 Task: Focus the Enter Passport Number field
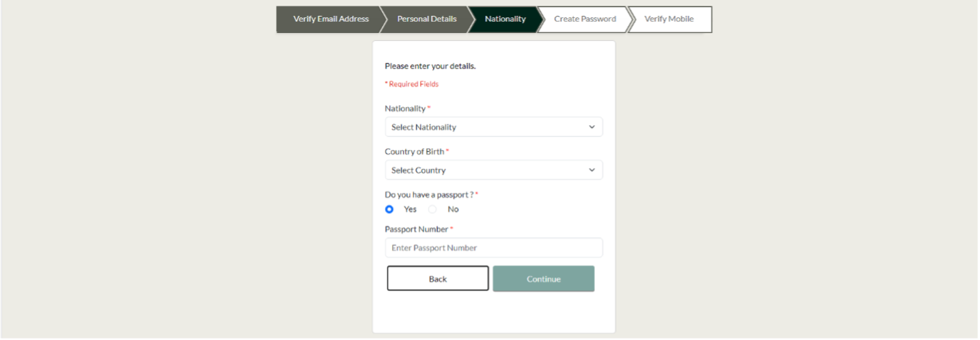click(494, 248)
